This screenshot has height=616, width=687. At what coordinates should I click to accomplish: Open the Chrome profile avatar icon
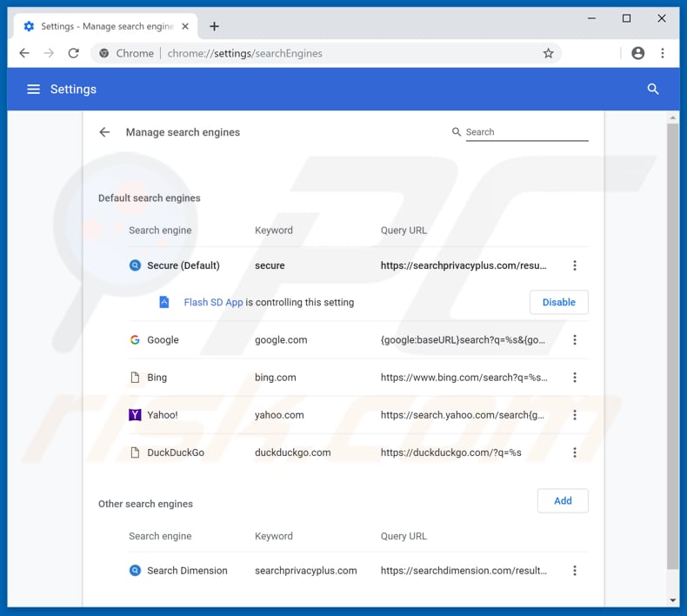pyautogui.click(x=638, y=53)
